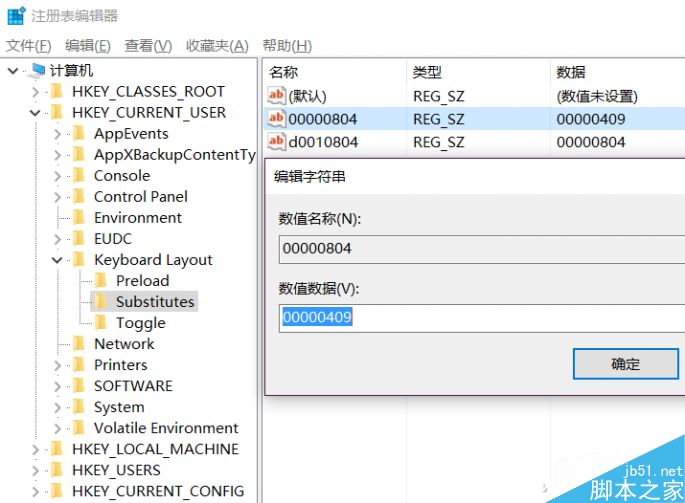Click the HKEY_CURRENT_CONFIG folder icon
Image resolution: width=685 pixels, height=503 pixels.
tap(56, 491)
